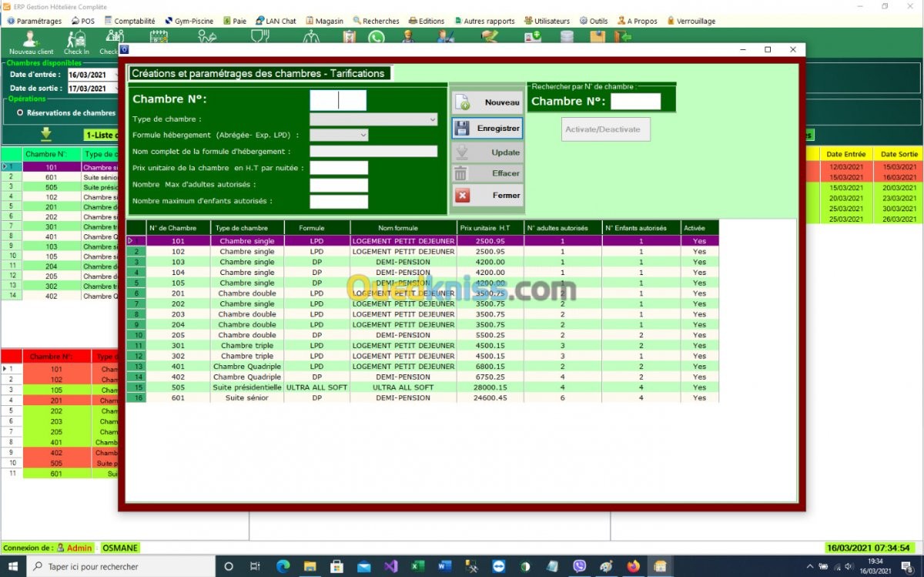The image size is (924, 577).
Task: Open Viber from the Windows taskbar
Action: (x=579, y=566)
